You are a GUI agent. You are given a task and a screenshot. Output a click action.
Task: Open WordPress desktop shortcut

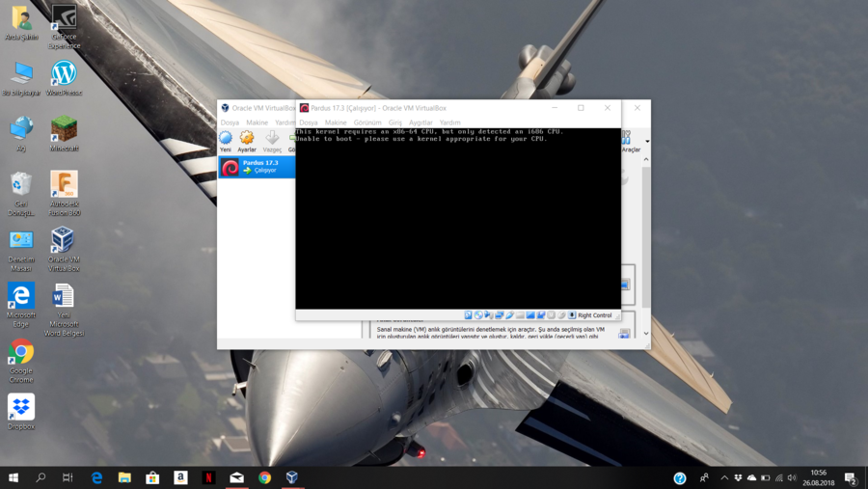64,78
